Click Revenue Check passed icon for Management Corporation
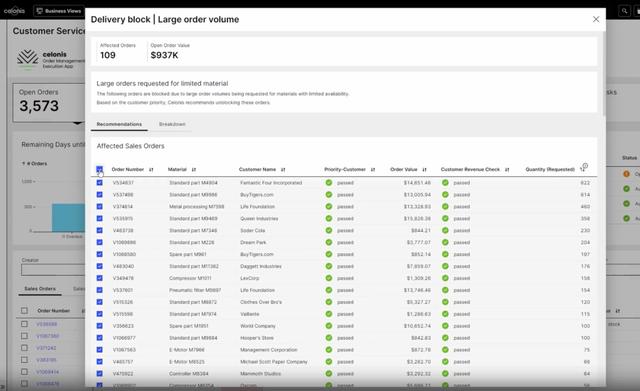 (x=445, y=350)
